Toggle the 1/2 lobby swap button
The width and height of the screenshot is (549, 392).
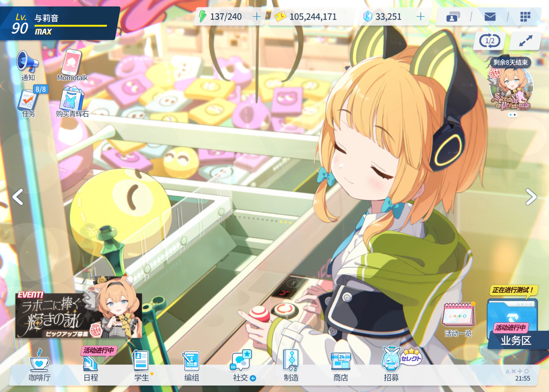[x=490, y=41]
